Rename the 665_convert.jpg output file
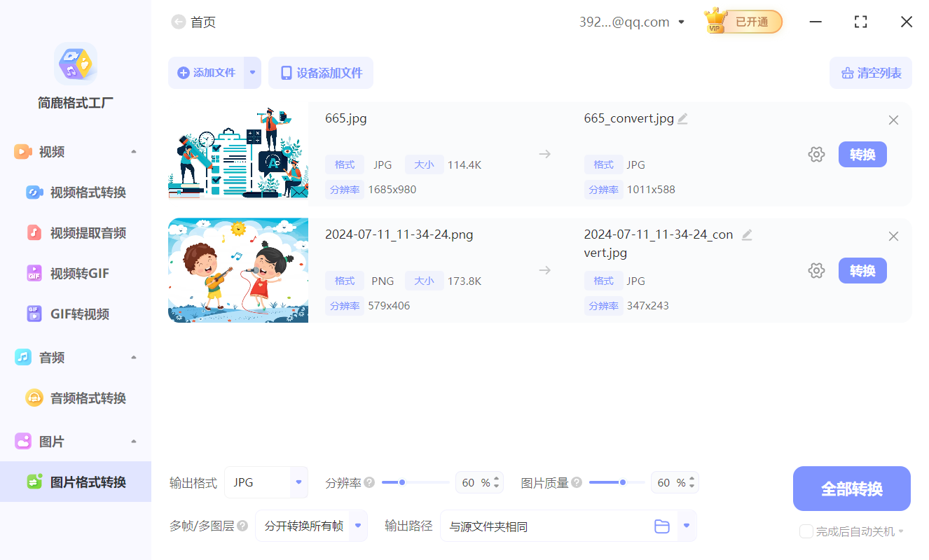The image size is (929, 560). coord(682,118)
